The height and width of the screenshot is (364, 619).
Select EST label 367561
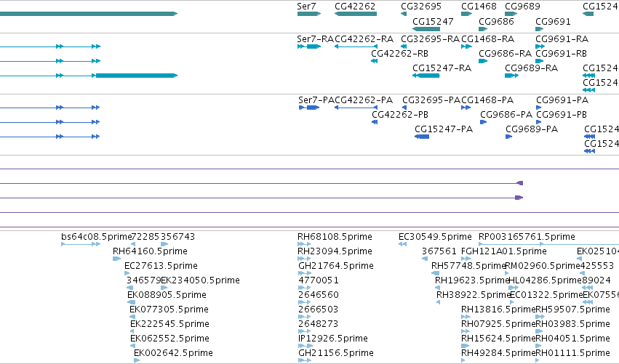439,251
